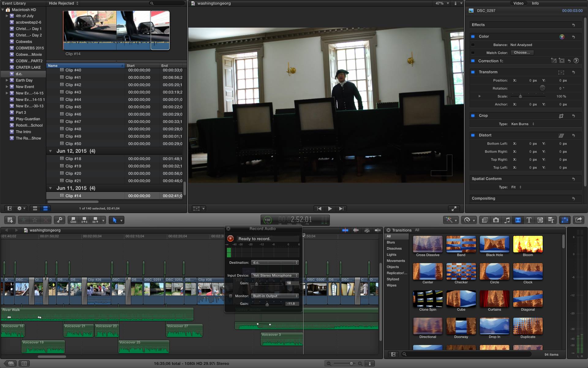Collapse the Jun 12, 2015 group
Screen dimensions: 588x368
click(51, 151)
